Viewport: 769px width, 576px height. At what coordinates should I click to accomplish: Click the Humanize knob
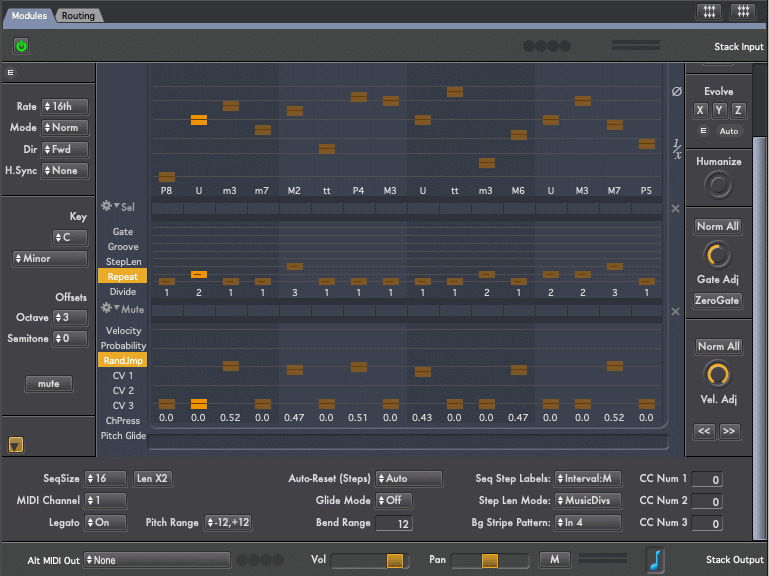point(718,185)
